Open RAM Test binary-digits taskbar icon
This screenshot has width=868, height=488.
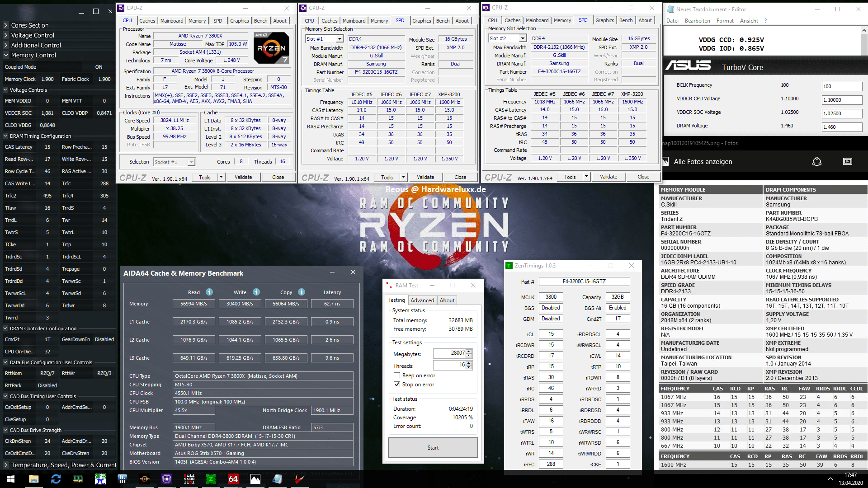pyautogui.click(x=189, y=479)
